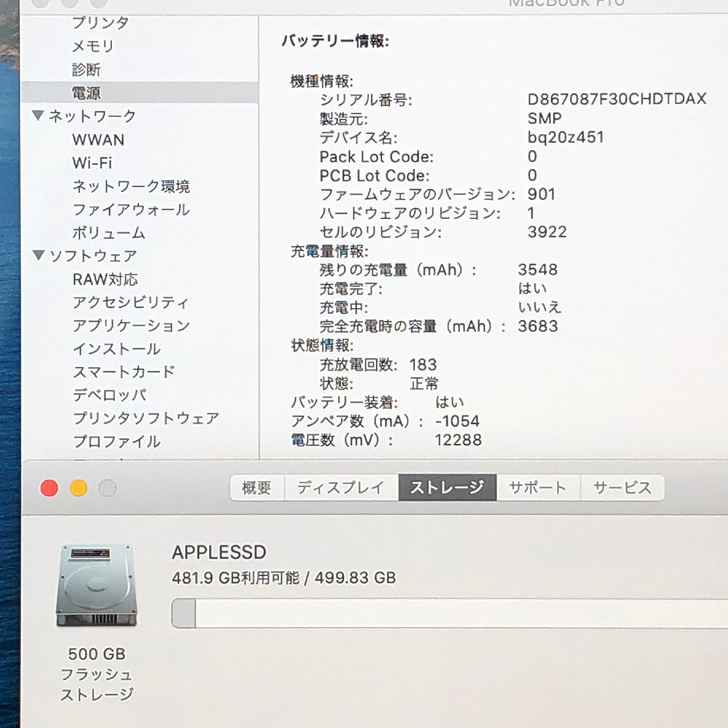Screen dimensions: 728x728
Task: Click the APPLESSD drive name
Action: 219,552
